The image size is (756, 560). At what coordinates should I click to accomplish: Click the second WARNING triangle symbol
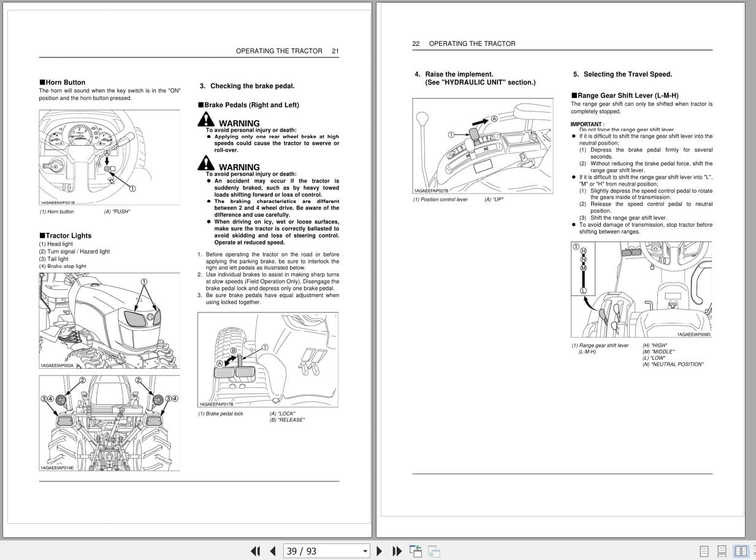(207, 164)
